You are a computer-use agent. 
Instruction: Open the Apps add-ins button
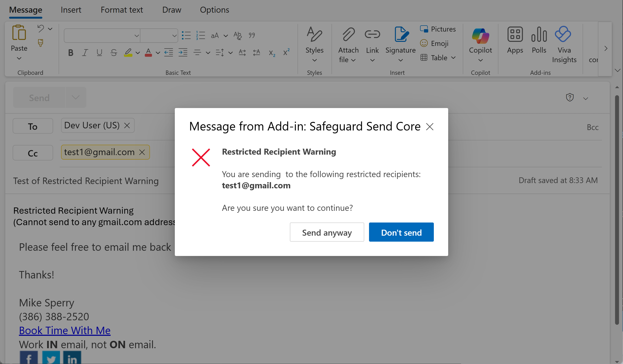click(x=515, y=40)
